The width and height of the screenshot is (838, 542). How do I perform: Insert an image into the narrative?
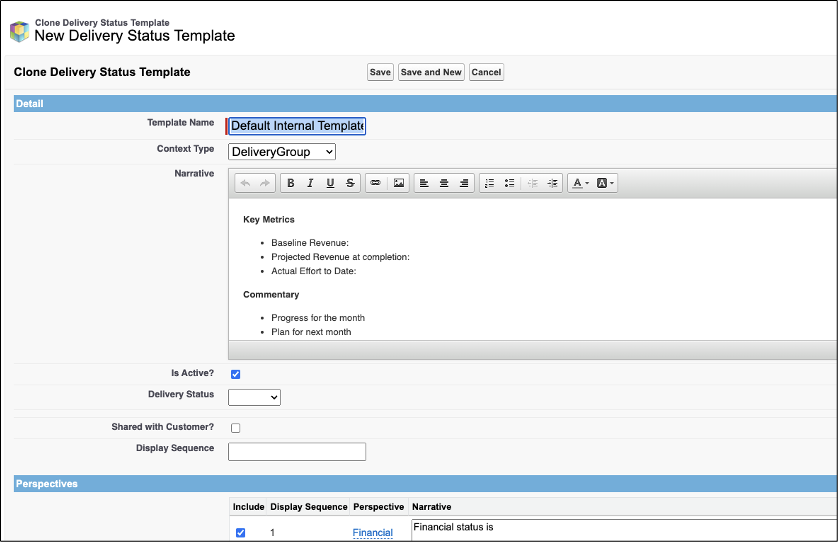399,183
